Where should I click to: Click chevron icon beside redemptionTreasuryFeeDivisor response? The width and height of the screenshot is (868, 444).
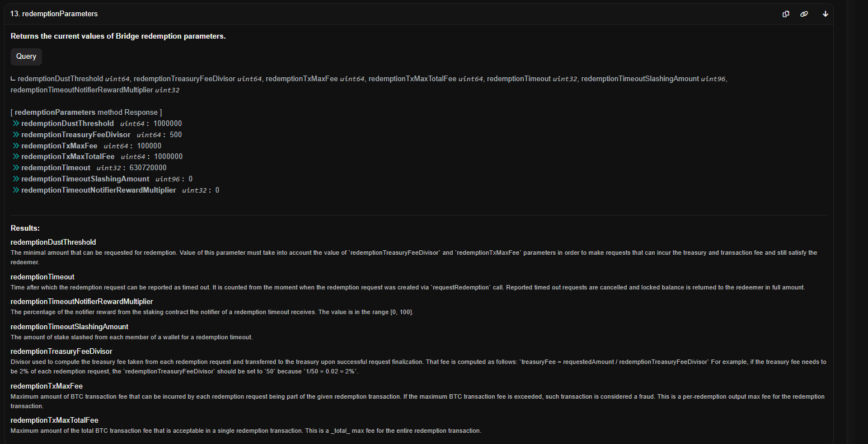click(x=16, y=134)
